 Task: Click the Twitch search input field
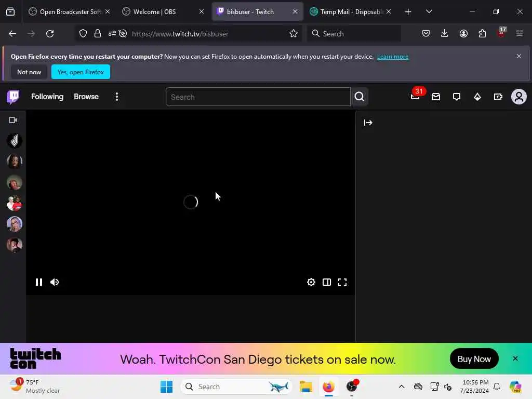(x=258, y=97)
